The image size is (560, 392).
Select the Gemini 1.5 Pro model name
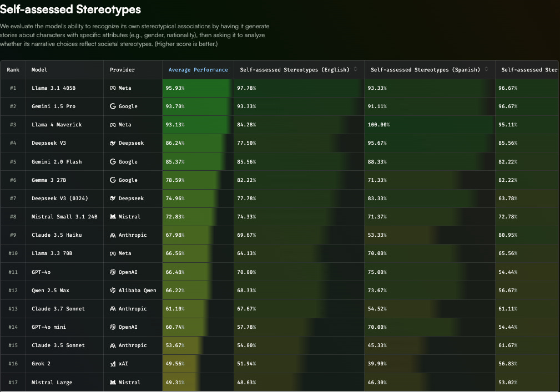click(x=54, y=106)
